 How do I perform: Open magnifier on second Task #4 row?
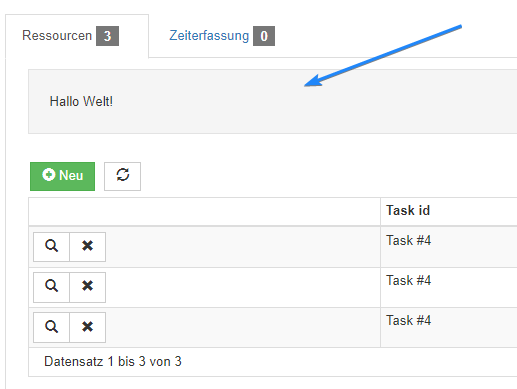(x=51, y=287)
